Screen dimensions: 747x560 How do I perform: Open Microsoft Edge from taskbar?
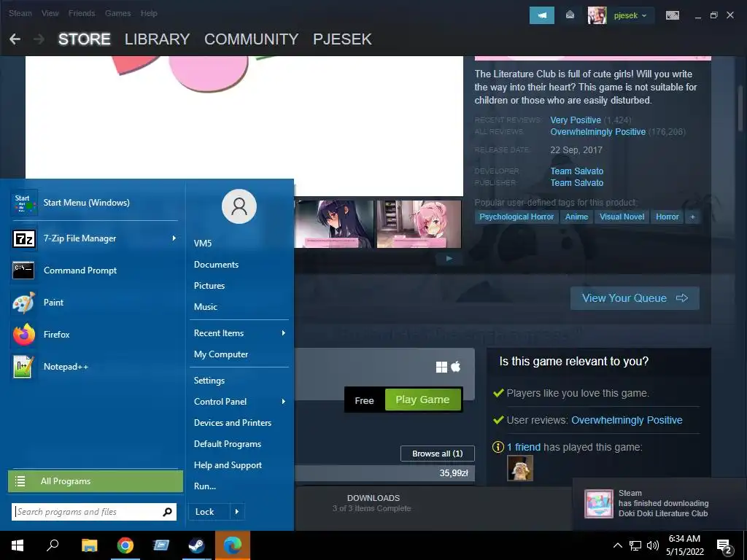click(x=233, y=545)
